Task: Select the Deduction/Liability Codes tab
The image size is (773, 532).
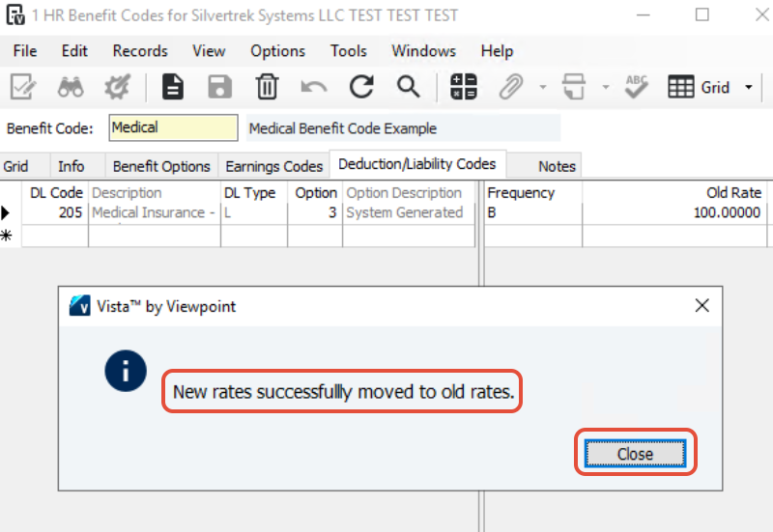Action: point(417,164)
